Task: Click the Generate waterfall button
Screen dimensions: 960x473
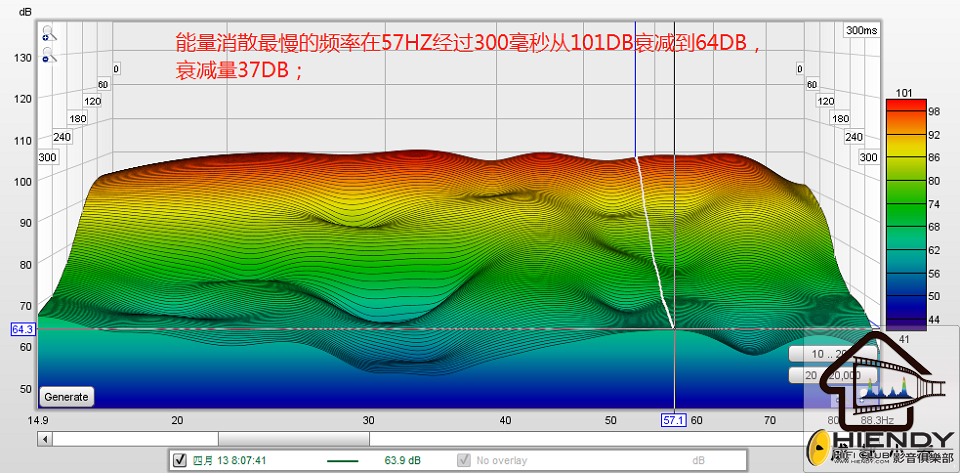Action: (x=67, y=397)
